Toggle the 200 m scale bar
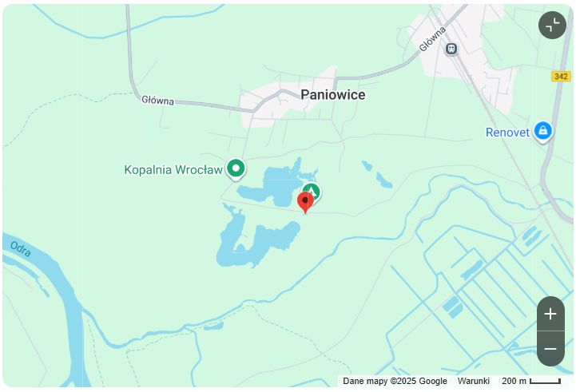This screenshot has width=576, height=392. tap(530, 381)
